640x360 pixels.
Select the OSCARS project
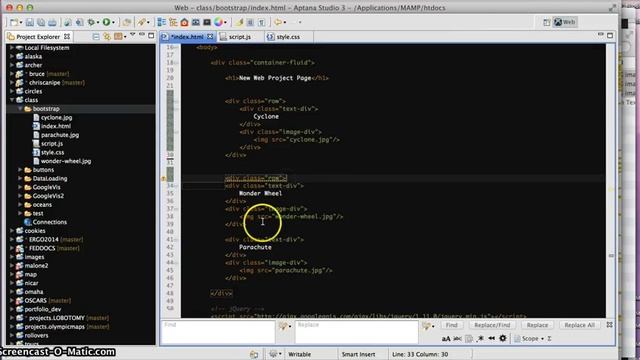point(36,300)
